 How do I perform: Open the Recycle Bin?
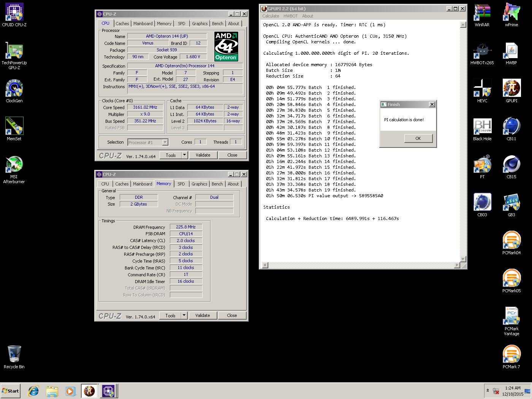pyautogui.click(x=14, y=357)
